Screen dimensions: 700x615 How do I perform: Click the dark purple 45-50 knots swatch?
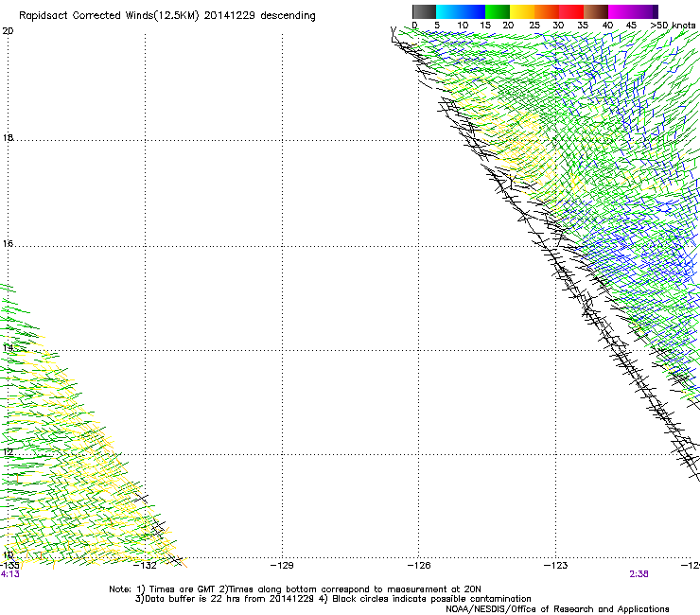click(x=645, y=11)
